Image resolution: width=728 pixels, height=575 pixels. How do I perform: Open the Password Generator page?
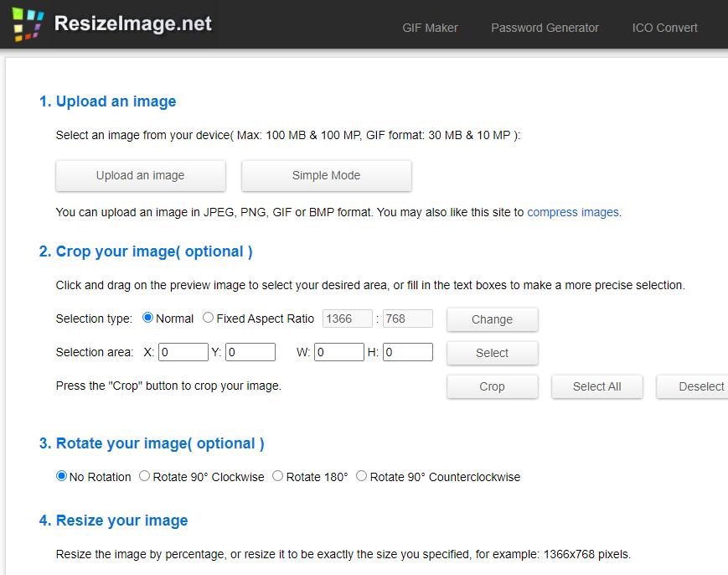[x=545, y=28]
